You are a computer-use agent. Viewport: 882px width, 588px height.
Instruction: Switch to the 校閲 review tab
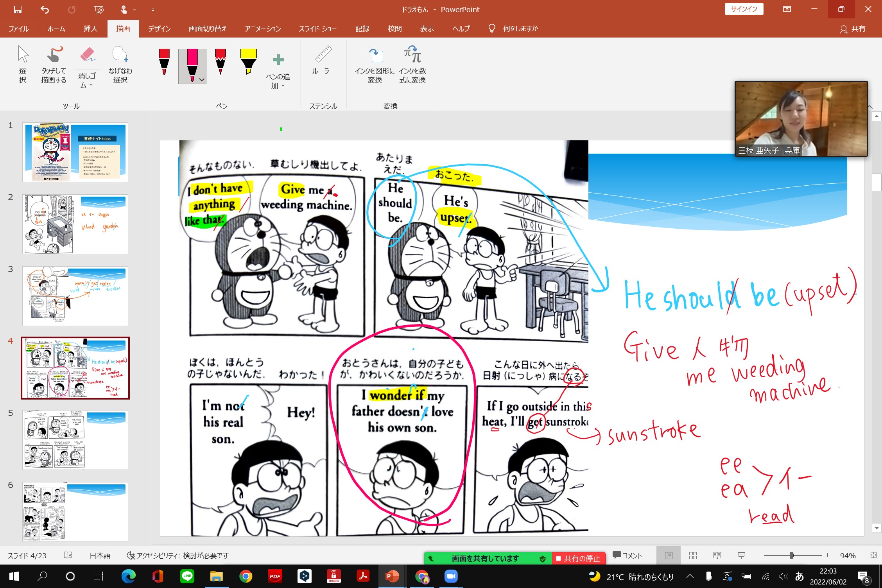point(394,29)
